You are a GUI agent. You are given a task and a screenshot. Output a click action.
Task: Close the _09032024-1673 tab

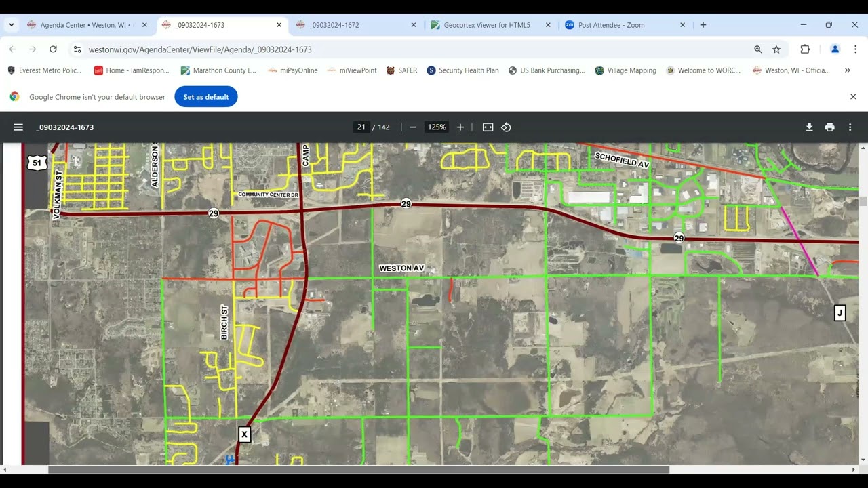(279, 25)
